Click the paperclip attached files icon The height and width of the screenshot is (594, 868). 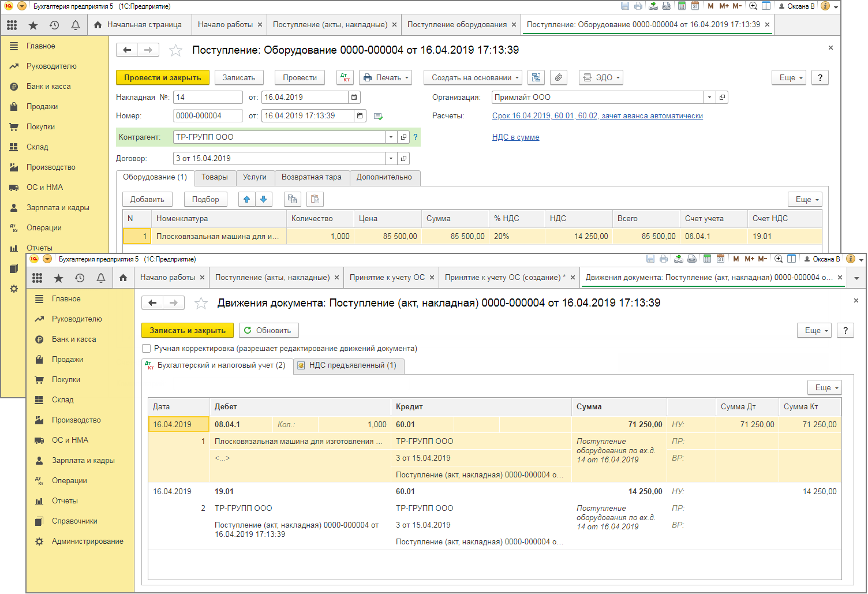click(x=558, y=78)
